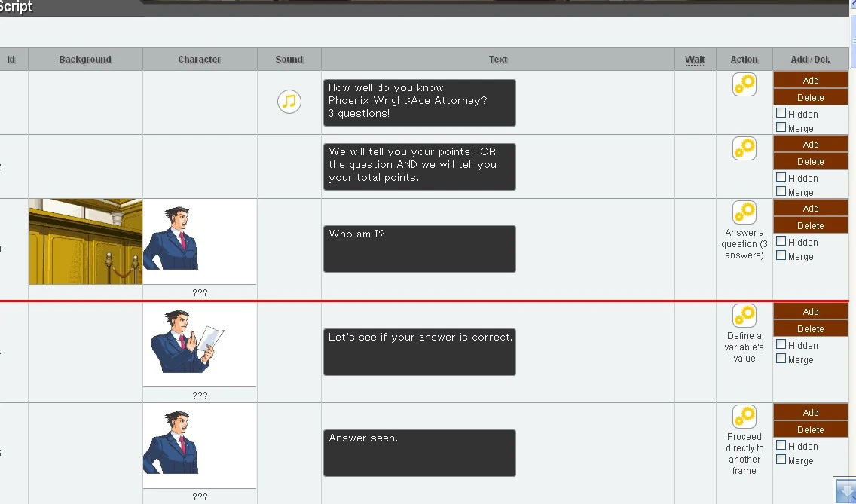Viewport: 856px width, 504px height.
Task: Click blue down-arrow icon at bottom corner
Action: 845,491
